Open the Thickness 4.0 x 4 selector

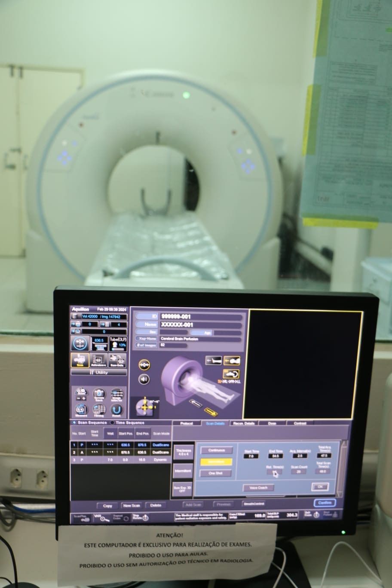(x=183, y=453)
